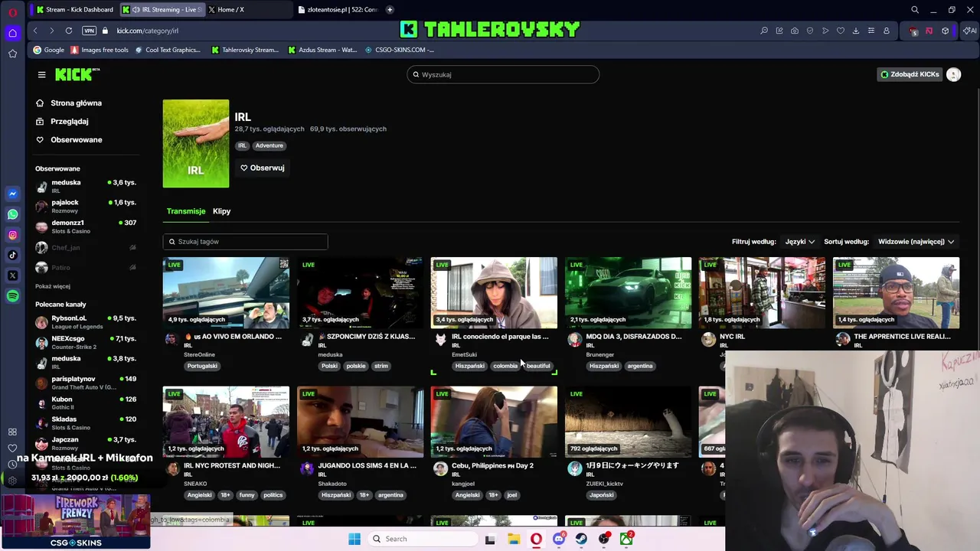Click the heart bookmark icon in the address bar
Viewport: 980px width, 551px height.
pyautogui.click(x=841, y=31)
